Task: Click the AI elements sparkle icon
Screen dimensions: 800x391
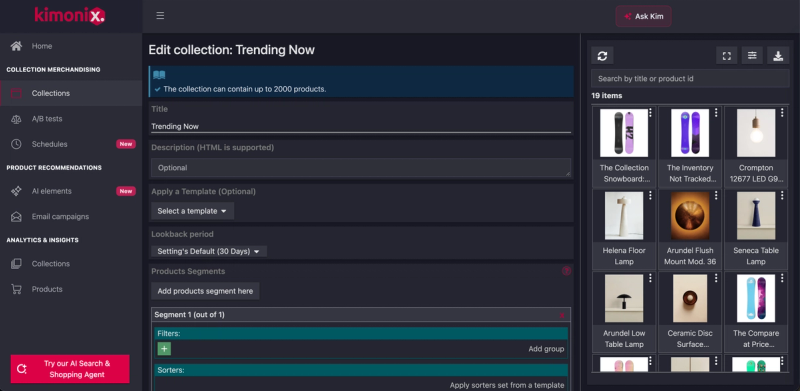Action: (x=16, y=191)
